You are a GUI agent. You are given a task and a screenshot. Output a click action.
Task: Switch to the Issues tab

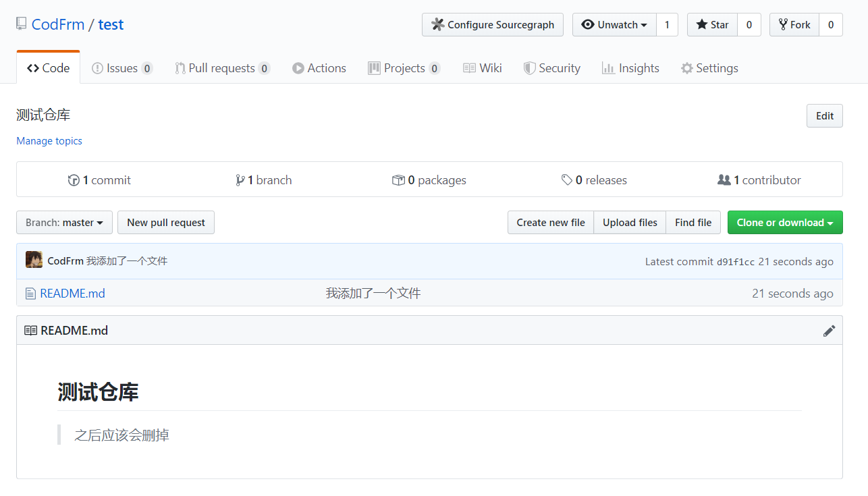(x=121, y=68)
